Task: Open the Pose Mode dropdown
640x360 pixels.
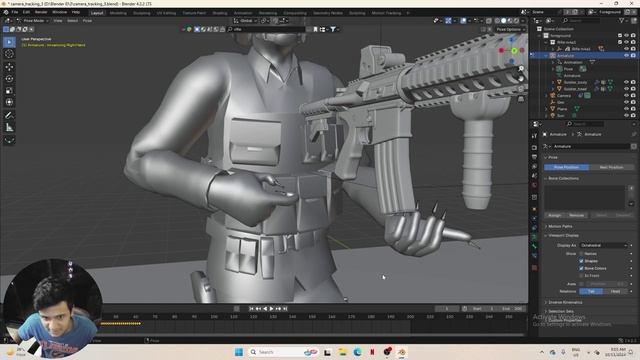Action: (33, 20)
